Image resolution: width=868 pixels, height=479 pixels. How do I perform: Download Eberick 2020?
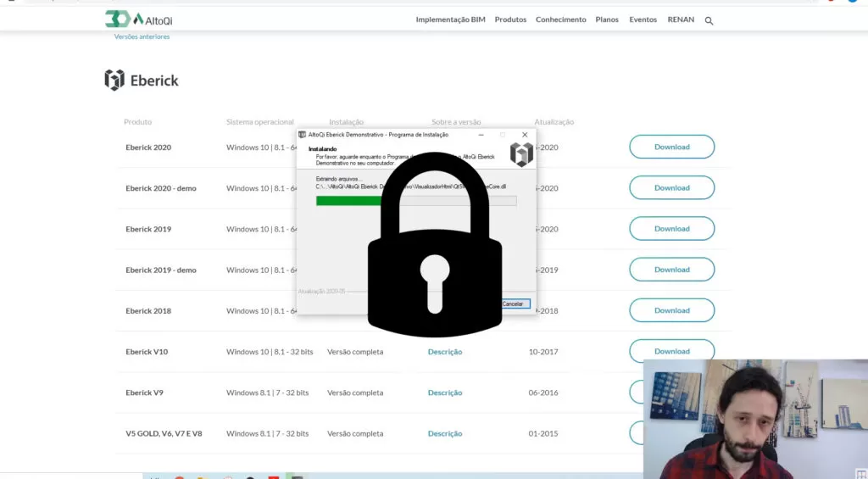click(x=671, y=147)
